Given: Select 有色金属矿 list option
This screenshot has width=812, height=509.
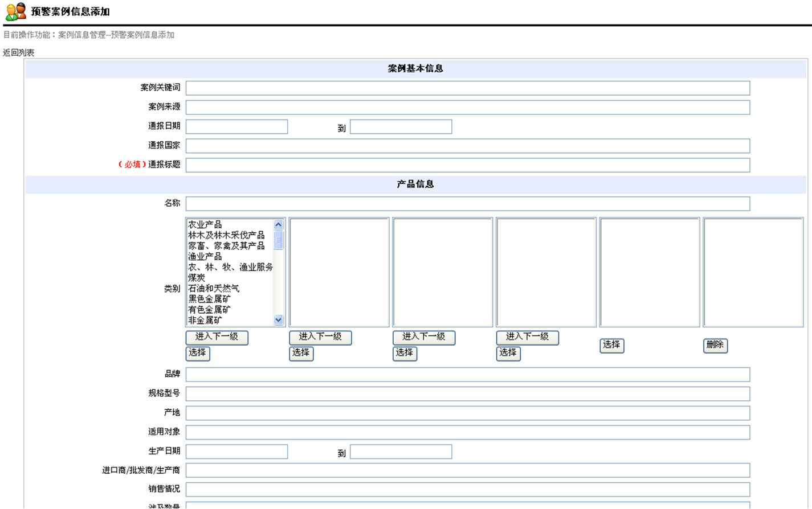Looking at the screenshot, I should [209, 310].
